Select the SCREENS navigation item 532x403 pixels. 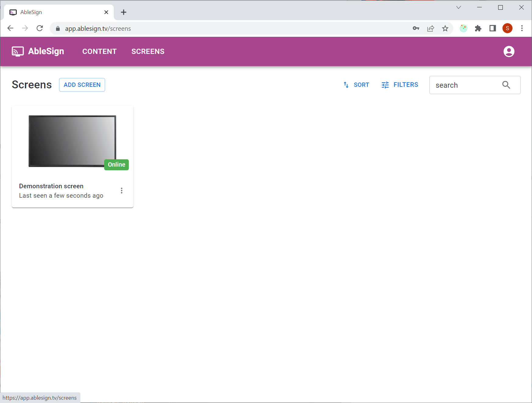pos(148,51)
